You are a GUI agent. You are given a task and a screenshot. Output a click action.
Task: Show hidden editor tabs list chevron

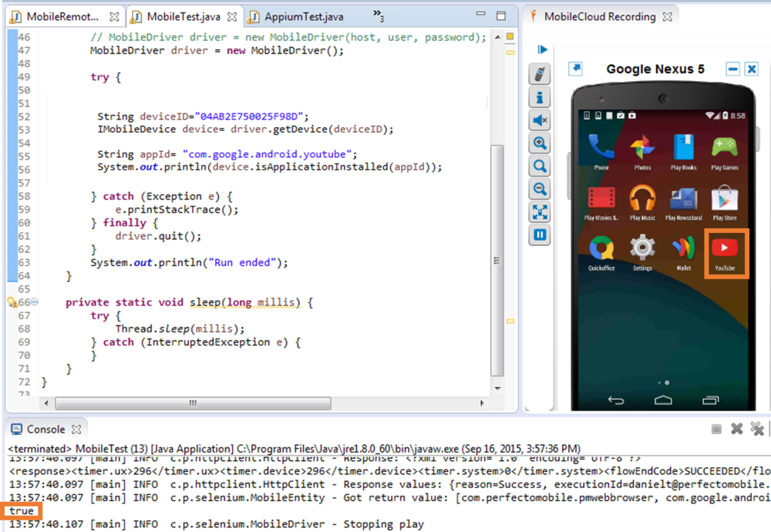pyautogui.click(x=378, y=15)
